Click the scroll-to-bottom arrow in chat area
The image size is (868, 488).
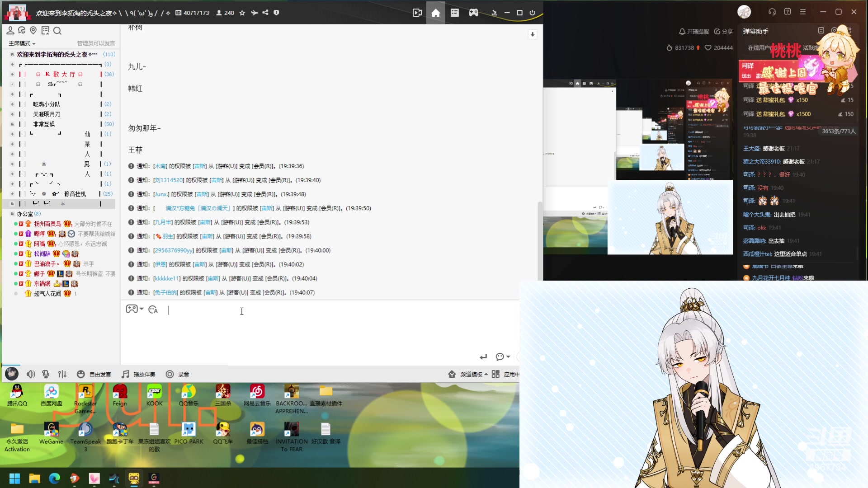tap(533, 34)
